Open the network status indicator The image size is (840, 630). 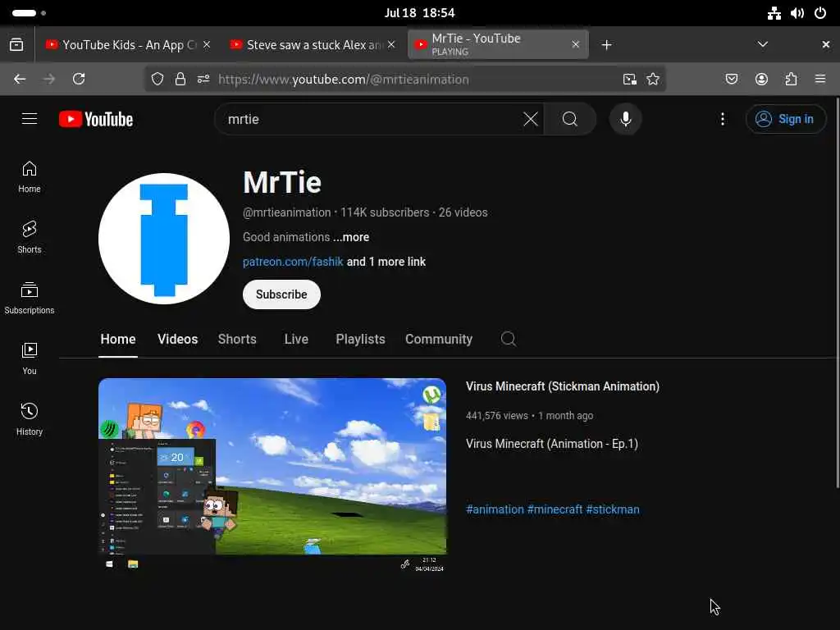pos(774,13)
